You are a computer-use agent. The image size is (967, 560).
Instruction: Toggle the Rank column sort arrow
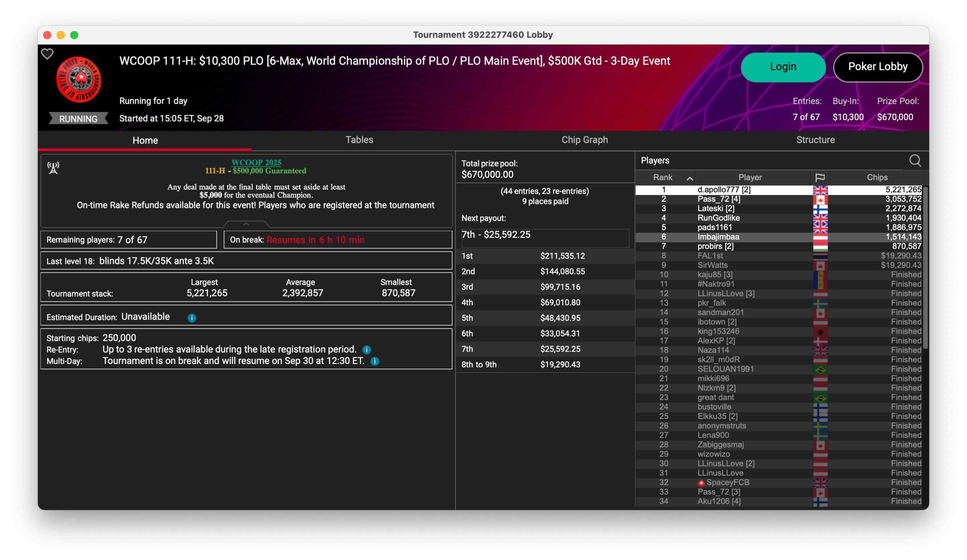pos(690,178)
